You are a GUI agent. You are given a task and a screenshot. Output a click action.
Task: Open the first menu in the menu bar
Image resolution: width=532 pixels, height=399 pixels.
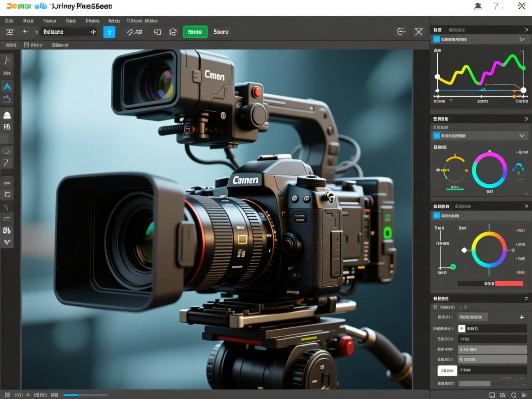tap(9, 21)
